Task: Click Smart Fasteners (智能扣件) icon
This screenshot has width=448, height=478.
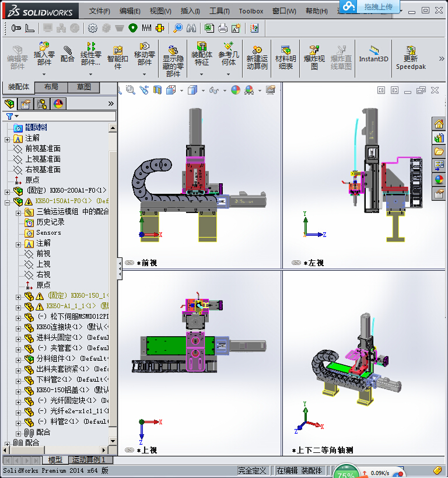Action: tap(118, 58)
